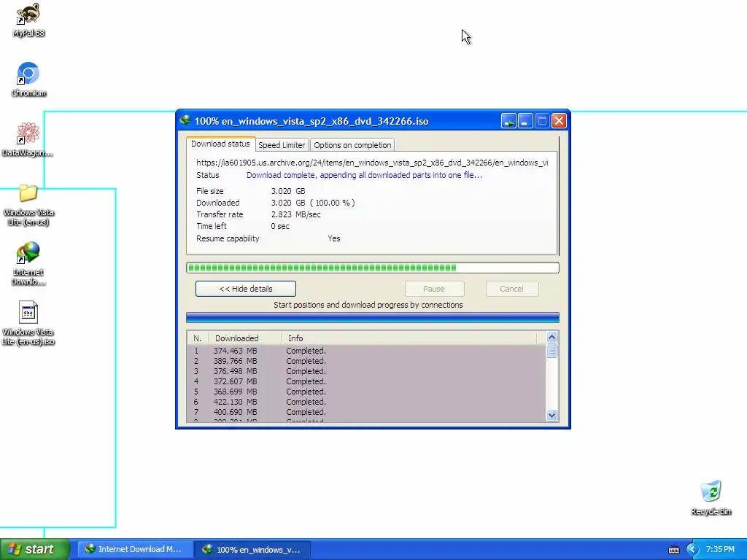The width and height of the screenshot is (747, 560).
Task: Open the Speed Limiter tab
Action: (x=282, y=145)
